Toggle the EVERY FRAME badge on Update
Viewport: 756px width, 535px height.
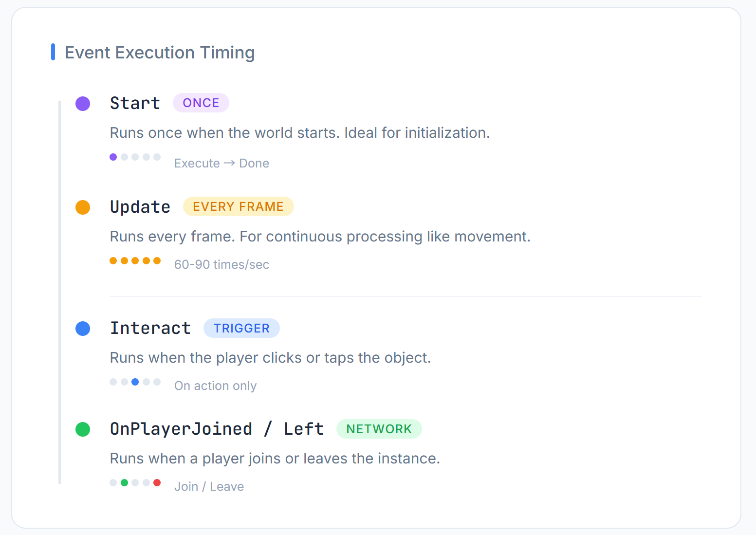pos(238,206)
